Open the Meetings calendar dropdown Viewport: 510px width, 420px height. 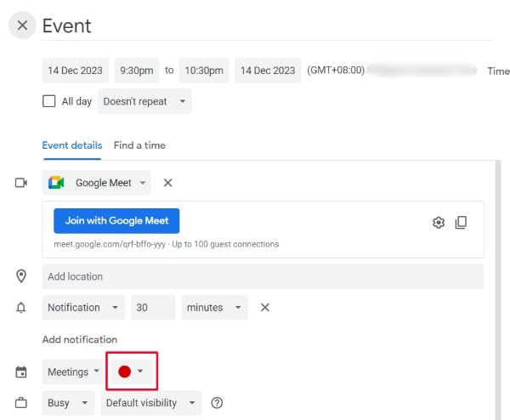pos(73,372)
